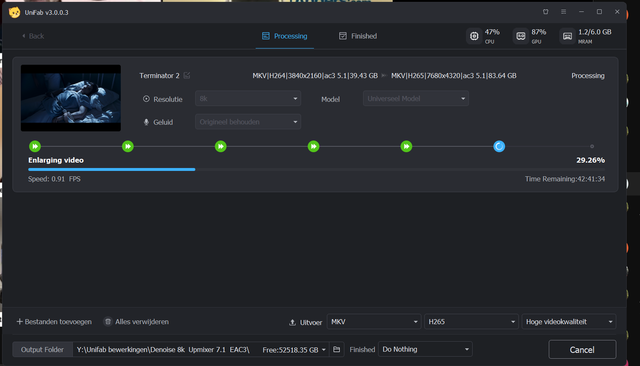Screen dimensions: 640x366
Task: Click the Geluid microphone icon
Action: (x=146, y=122)
